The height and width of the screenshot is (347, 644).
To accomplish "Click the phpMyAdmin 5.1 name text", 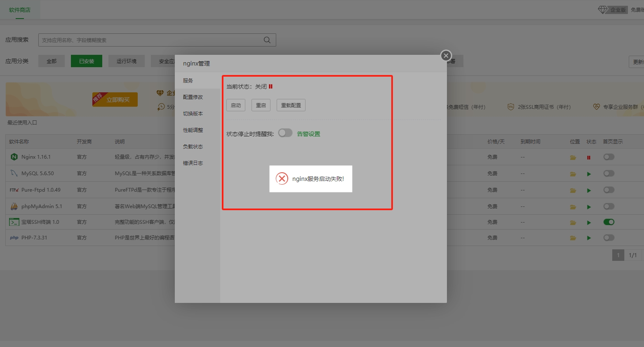I will (42, 206).
